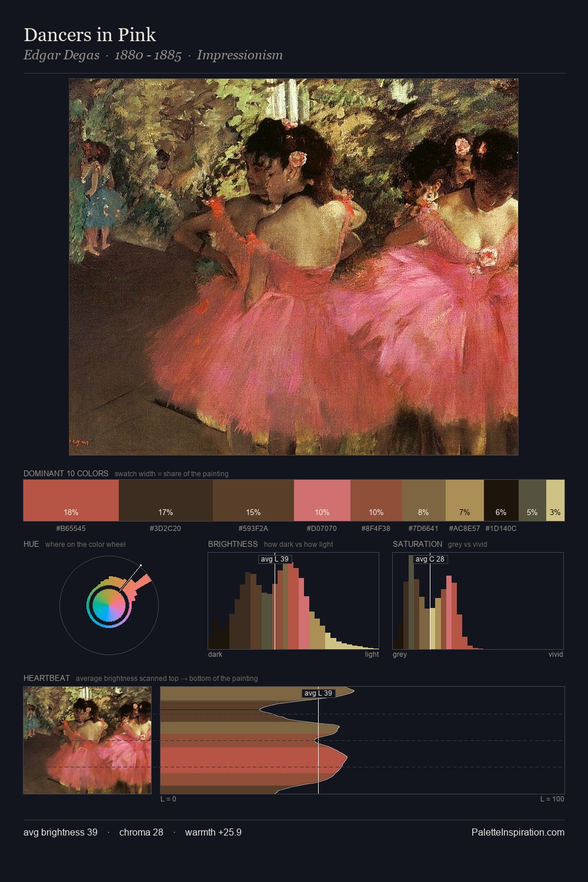Open the large Dancers in Pink painting
The height and width of the screenshot is (882, 588).
(x=293, y=267)
